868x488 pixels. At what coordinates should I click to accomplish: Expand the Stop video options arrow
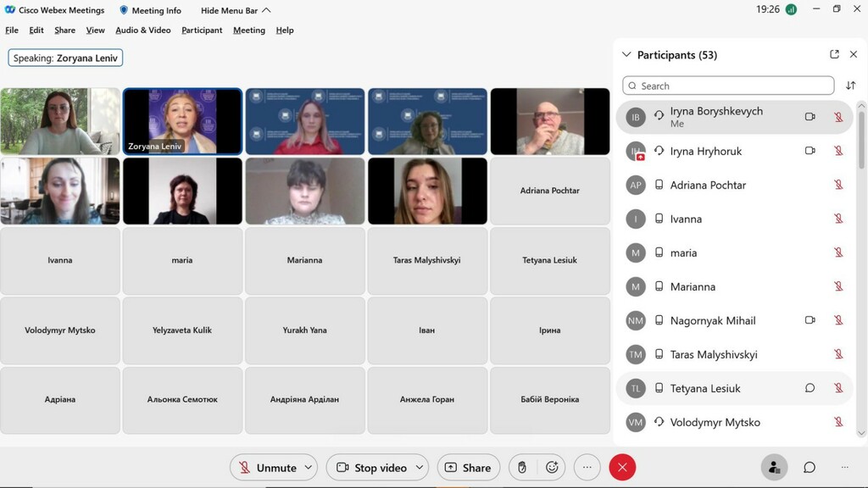tap(420, 468)
